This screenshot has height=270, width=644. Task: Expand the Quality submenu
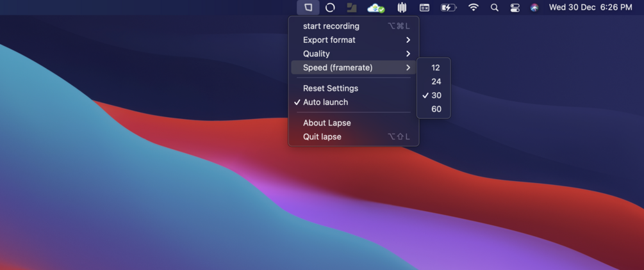click(354, 54)
